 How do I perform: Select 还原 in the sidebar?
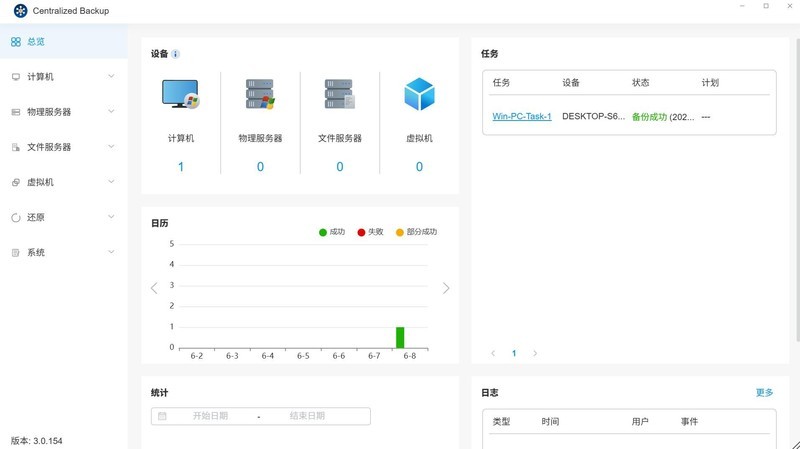(36, 217)
